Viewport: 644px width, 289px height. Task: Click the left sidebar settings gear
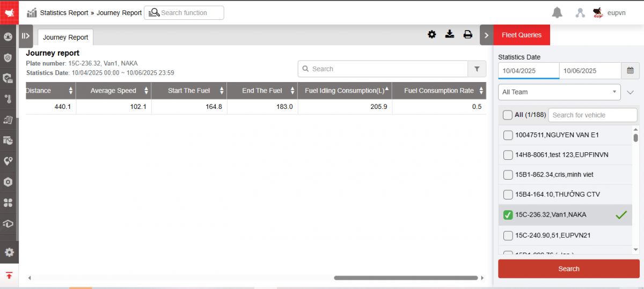(9, 252)
